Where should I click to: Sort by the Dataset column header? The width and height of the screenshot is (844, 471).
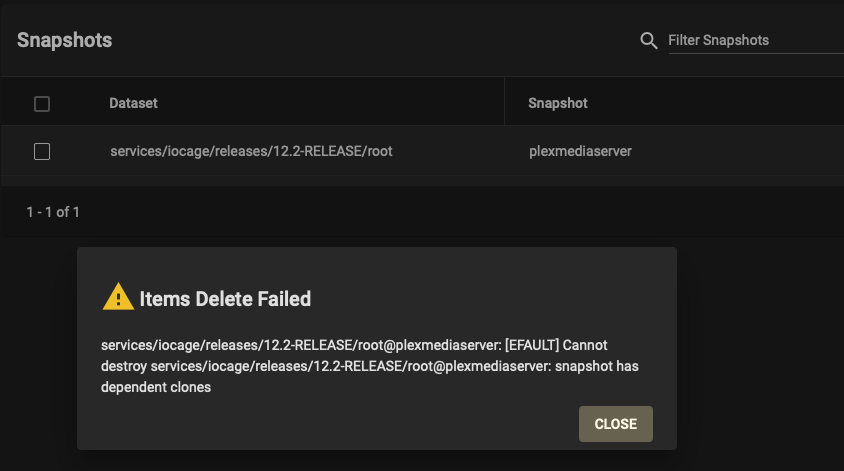click(133, 103)
